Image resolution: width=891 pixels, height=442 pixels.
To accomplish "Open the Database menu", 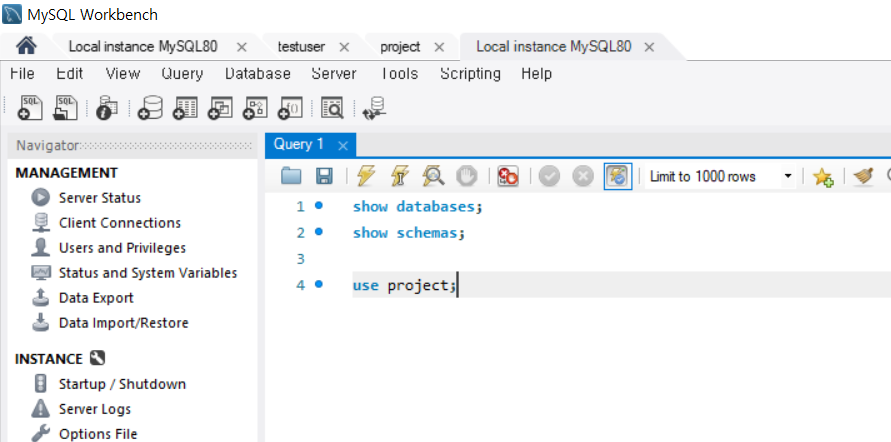I will 257,73.
